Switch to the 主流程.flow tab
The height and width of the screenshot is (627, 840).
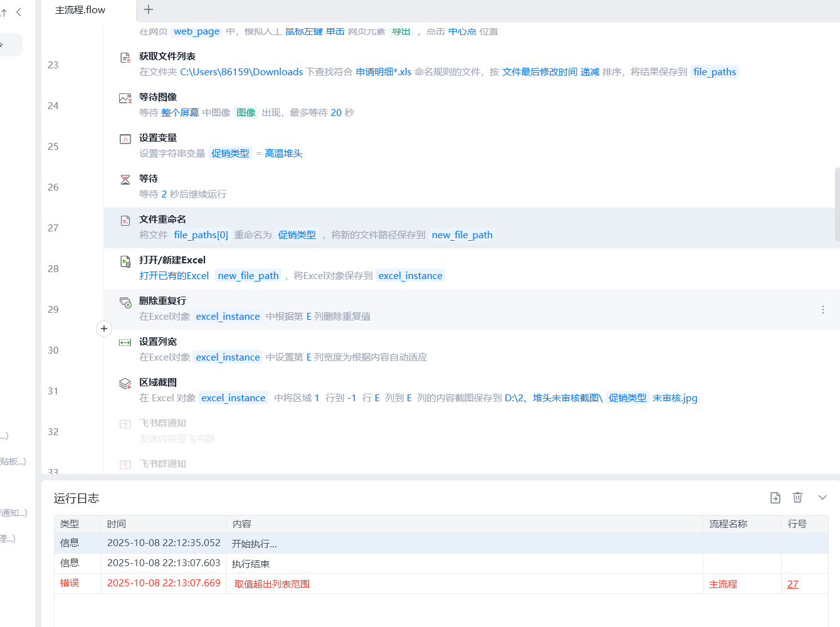[80, 10]
